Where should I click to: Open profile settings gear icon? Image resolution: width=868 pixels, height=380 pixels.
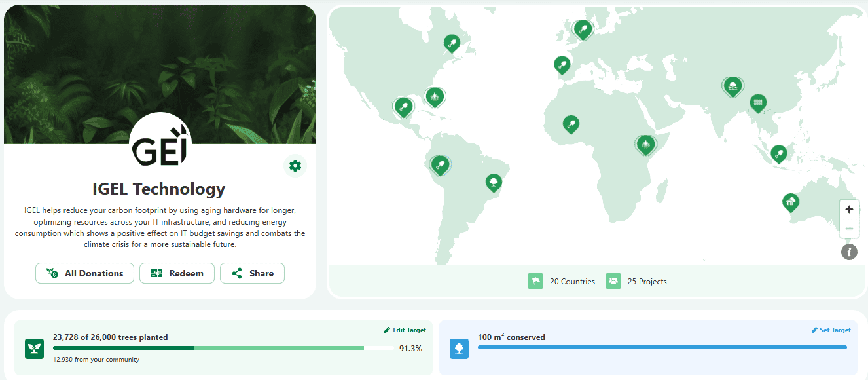tap(295, 166)
